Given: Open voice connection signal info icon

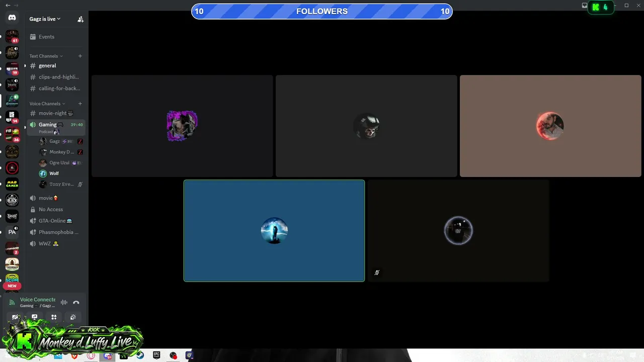Looking at the screenshot, I should pos(12,302).
